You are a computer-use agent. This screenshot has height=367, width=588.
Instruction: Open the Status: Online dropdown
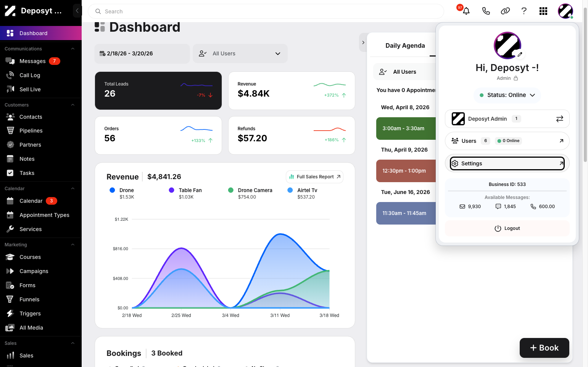(507, 95)
